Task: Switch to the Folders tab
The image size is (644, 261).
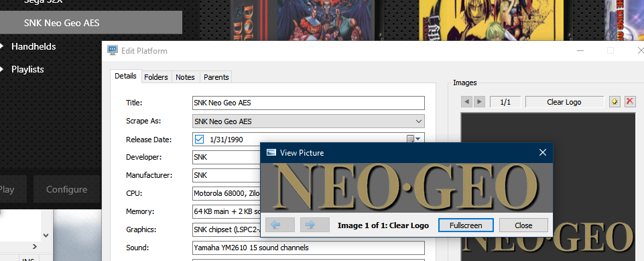Action: 156,77
